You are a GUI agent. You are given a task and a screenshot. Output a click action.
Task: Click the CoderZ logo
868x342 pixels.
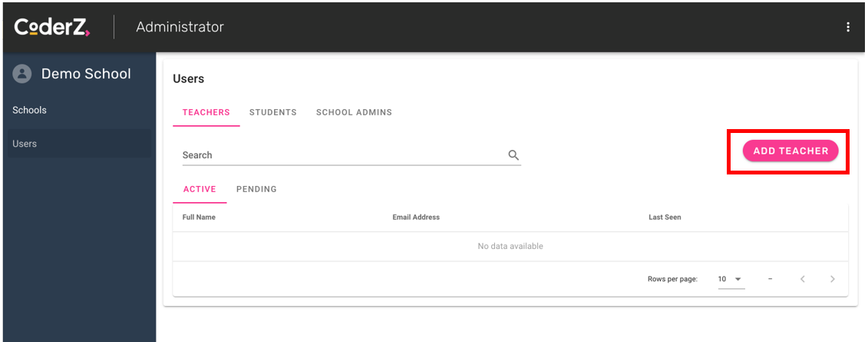click(x=52, y=27)
